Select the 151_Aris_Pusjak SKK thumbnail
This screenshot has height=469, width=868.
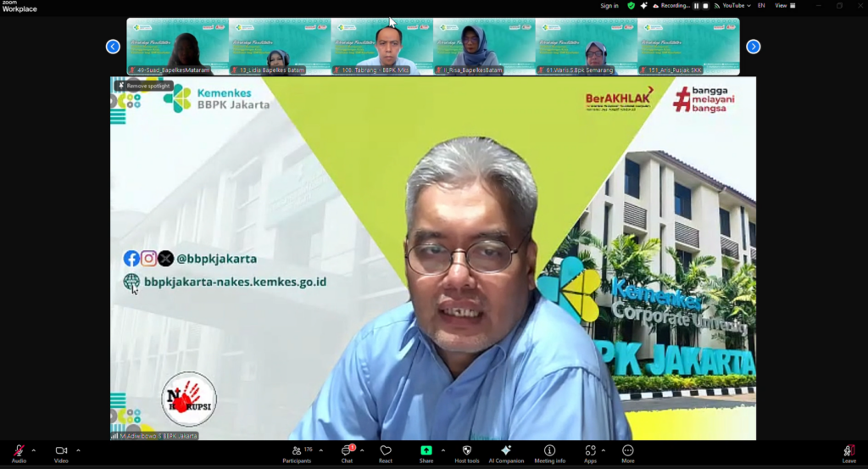click(688, 47)
